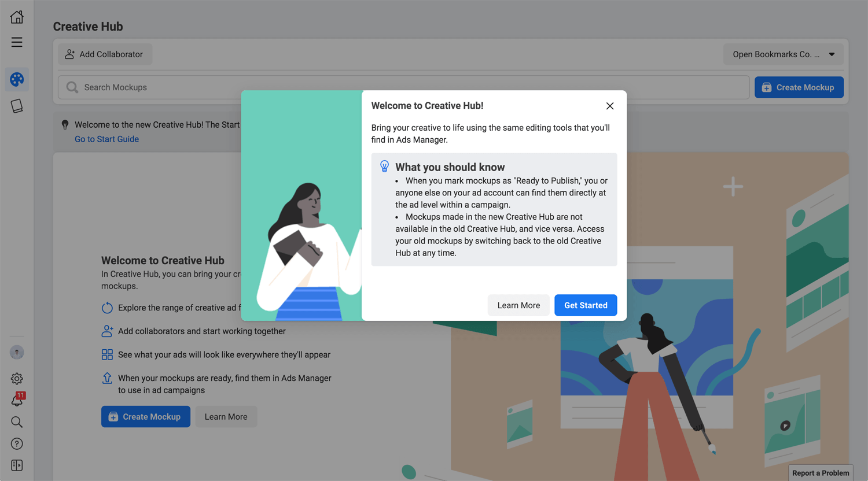Viewport: 868px width, 481px height.
Task: Click Learn More beside the lower Create Mockup
Action: pos(226,417)
